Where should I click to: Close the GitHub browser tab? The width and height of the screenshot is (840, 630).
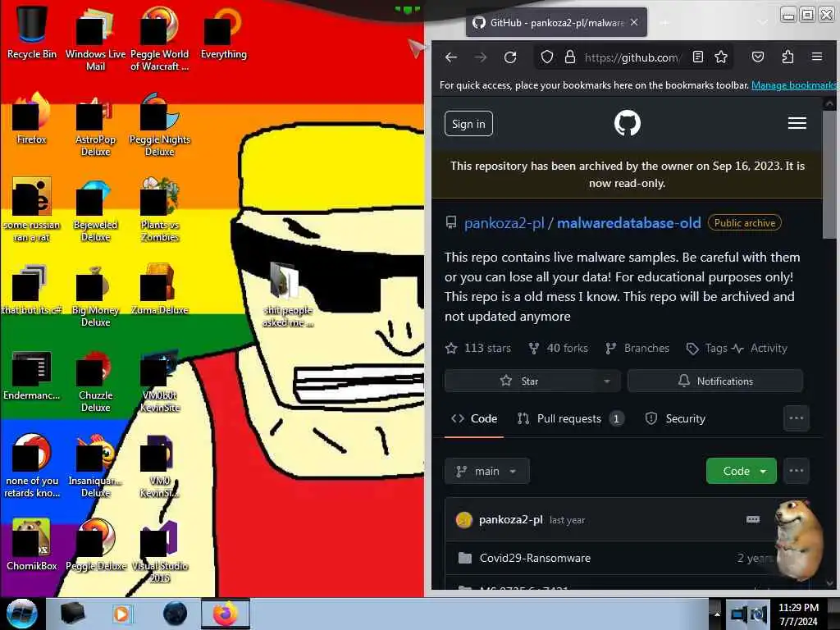coord(634,22)
